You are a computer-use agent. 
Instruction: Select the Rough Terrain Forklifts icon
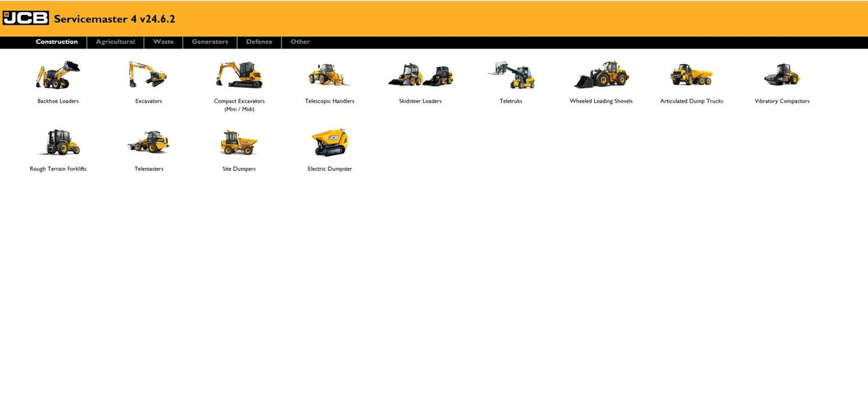click(58, 143)
